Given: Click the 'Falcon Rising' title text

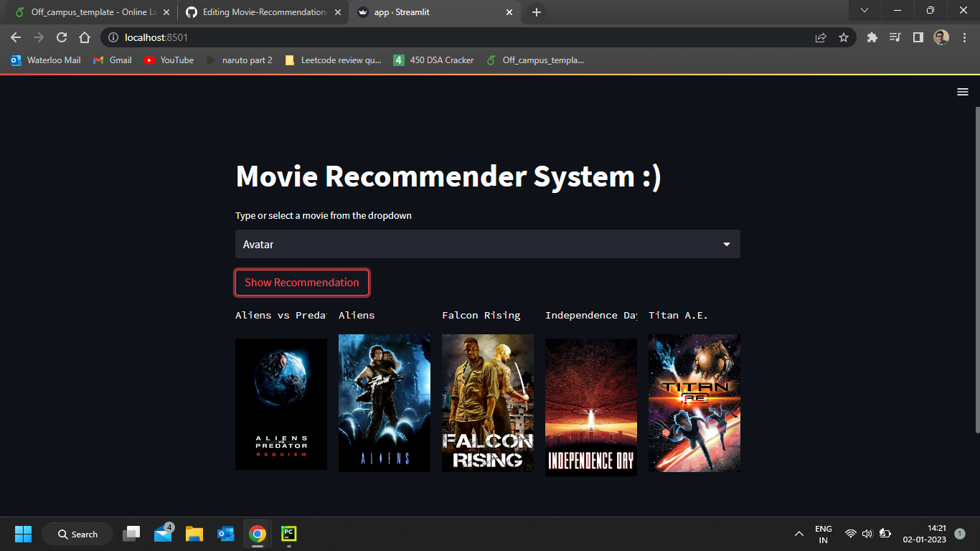Looking at the screenshot, I should click(481, 315).
